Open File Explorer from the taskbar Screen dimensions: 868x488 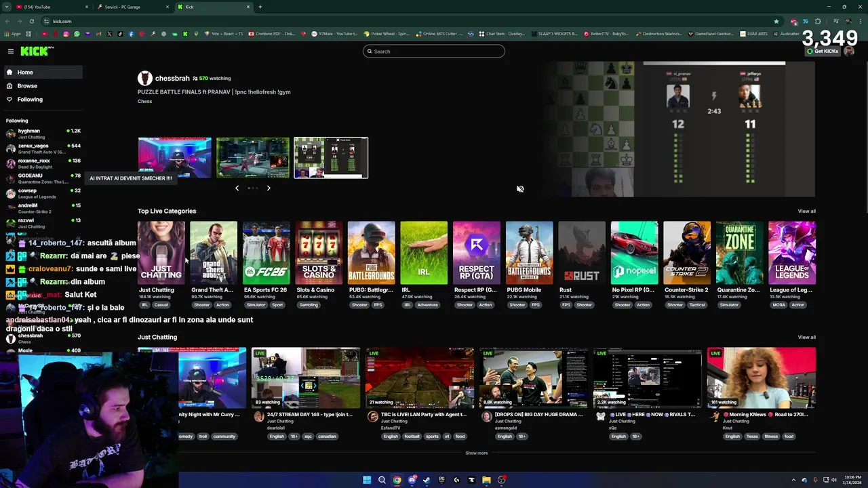(486, 480)
